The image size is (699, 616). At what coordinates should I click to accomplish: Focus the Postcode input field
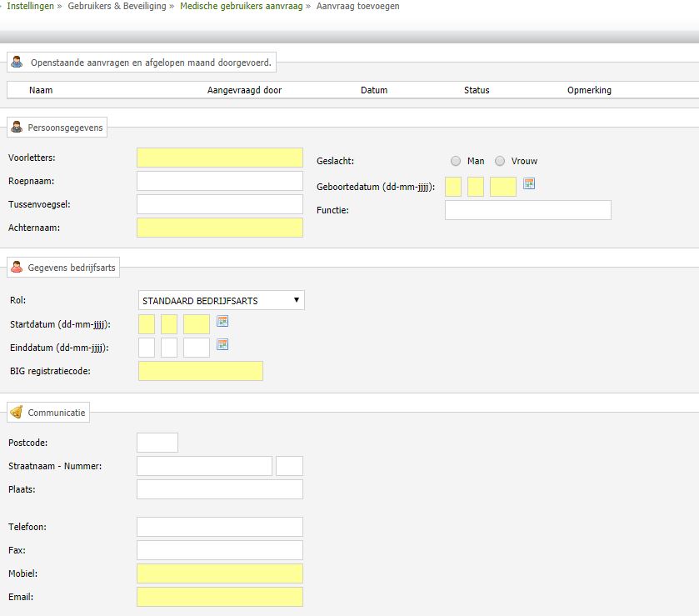[x=157, y=443]
